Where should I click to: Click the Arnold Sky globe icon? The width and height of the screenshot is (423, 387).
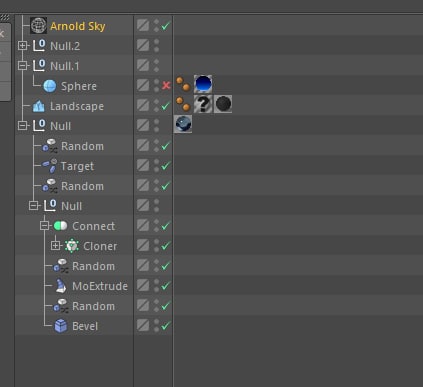point(39,26)
